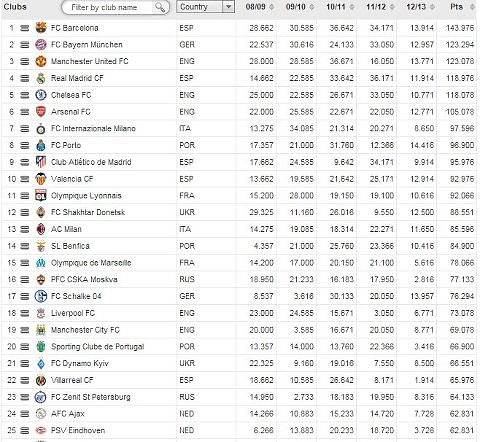Open the Liverpool FC club link
The height and width of the screenshot is (442, 480).
[x=73, y=313]
